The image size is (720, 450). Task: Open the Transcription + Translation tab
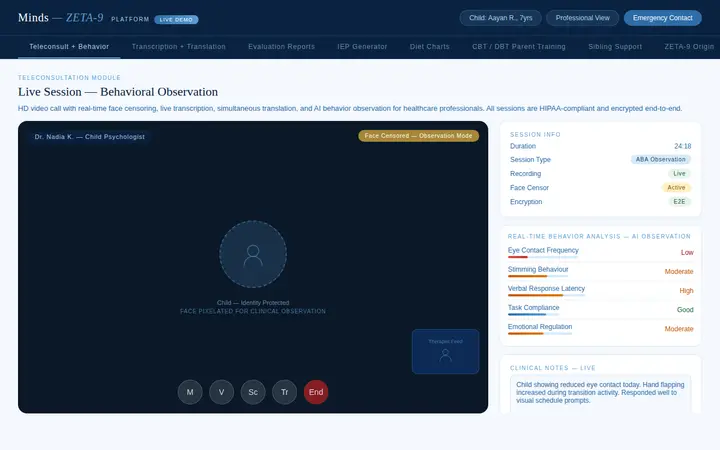(179, 47)
